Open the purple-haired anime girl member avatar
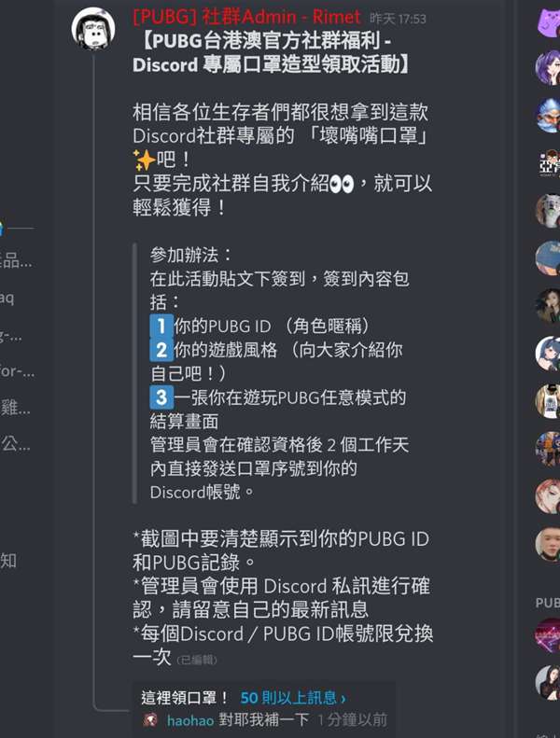 tap(548, 68)
